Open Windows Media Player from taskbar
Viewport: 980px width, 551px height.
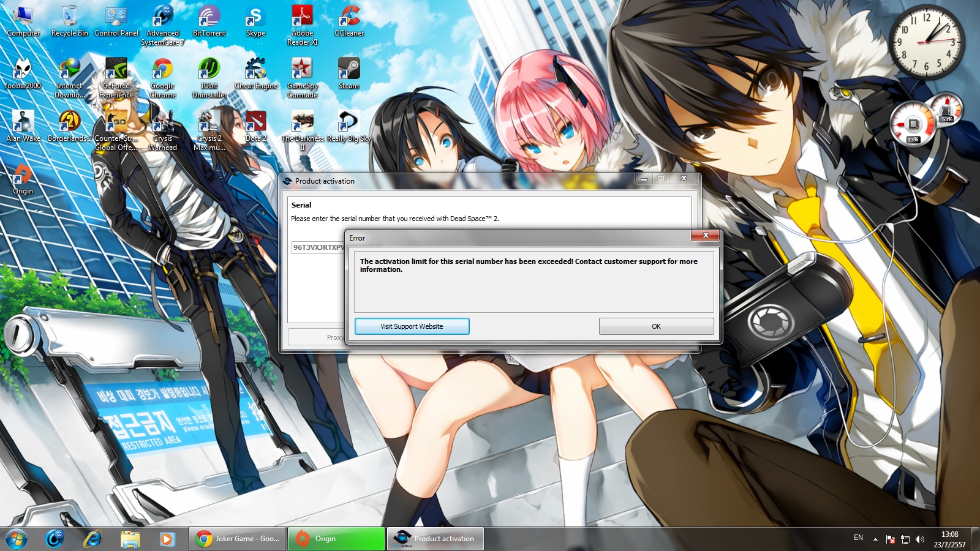pos(167,539)
